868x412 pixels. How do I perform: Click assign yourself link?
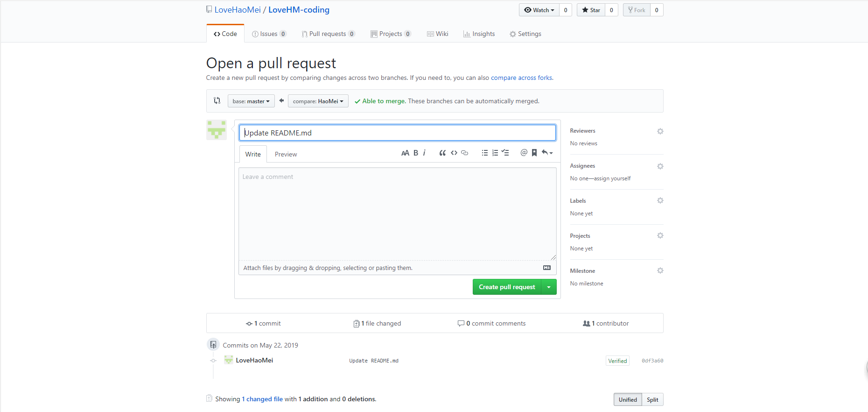pyautogui.click(x=612, y=178)
